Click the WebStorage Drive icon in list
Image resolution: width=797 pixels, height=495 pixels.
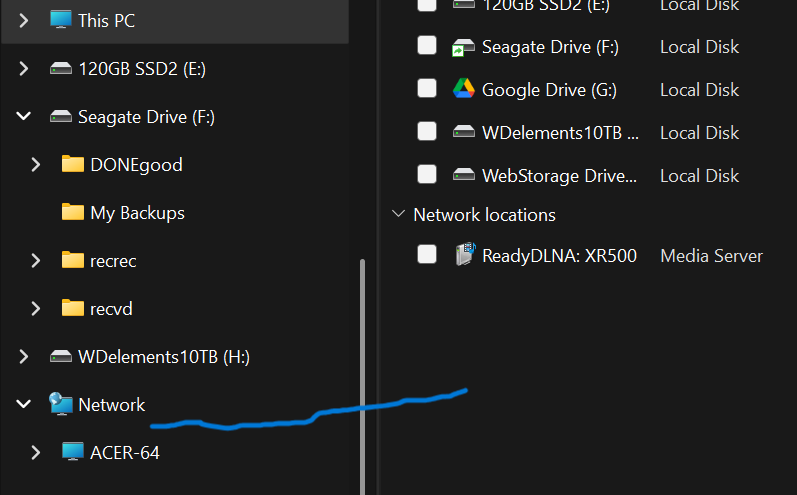[464, 175]
